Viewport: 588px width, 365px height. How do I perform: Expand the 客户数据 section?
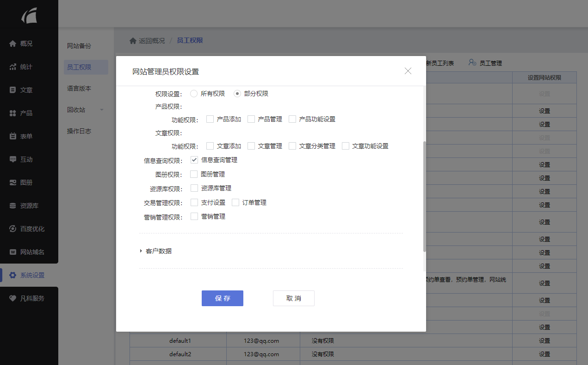(155, 251)
